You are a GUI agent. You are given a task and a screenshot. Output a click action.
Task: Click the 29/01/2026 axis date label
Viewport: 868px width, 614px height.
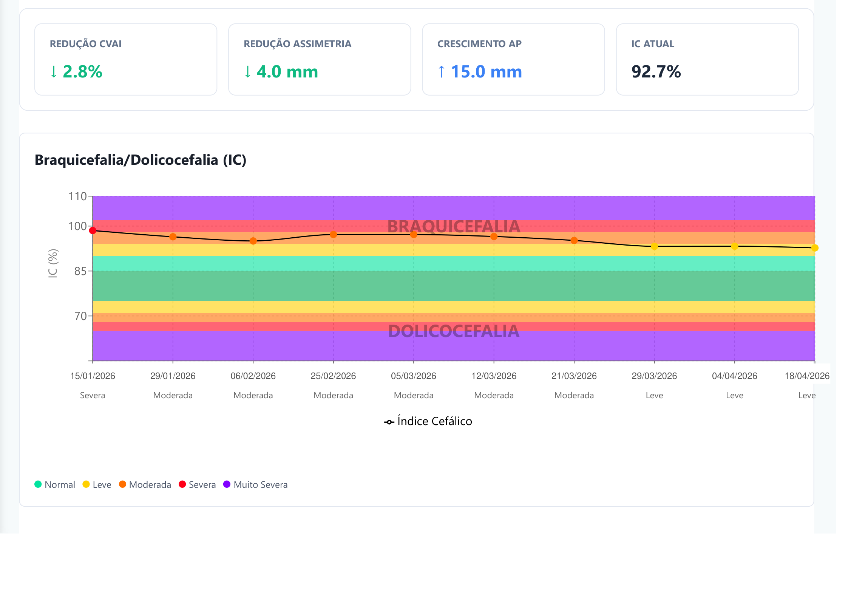point(173,376)
